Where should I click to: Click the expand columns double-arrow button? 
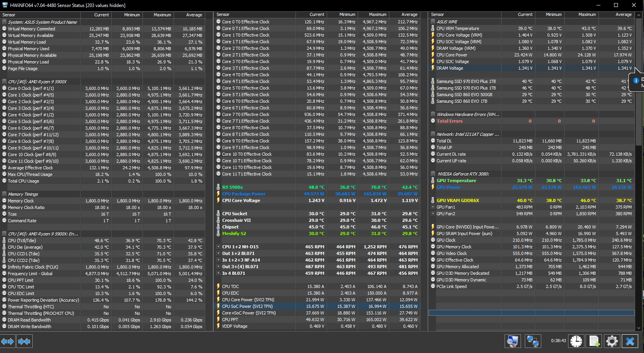[x=8, y=341]
